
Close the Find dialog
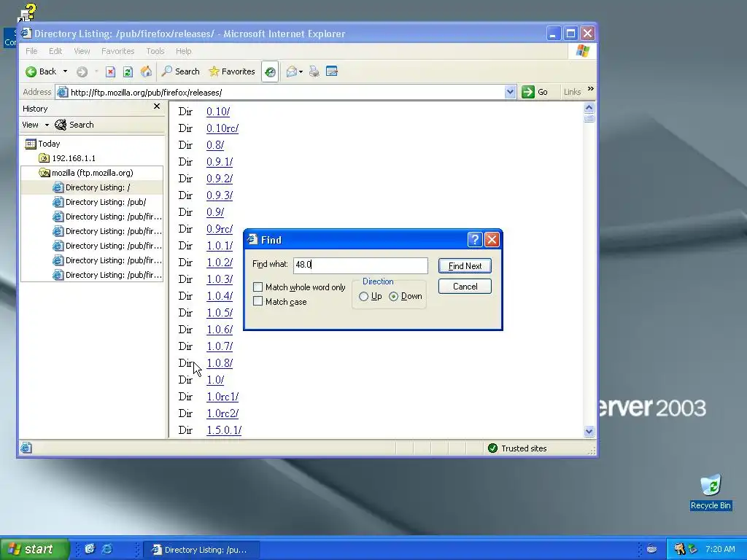point(492,239)
